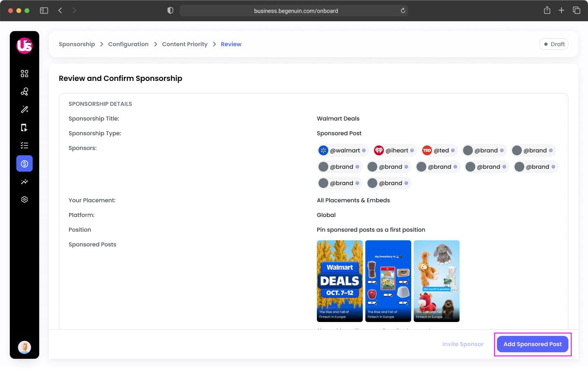The width and height of the screenshot is (588, 378).
Task: Open the dashboard grid icon in sidebar
Action: (x=24, y=74)
